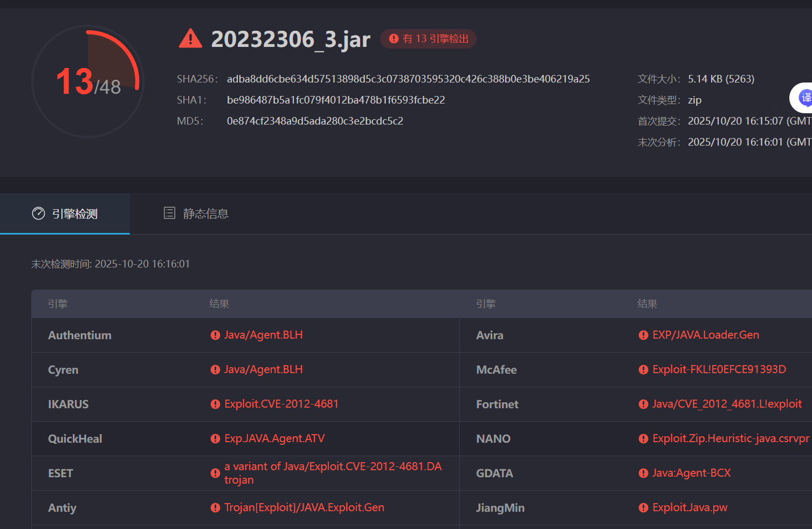Open the 引擎检测 tab
The height and width of the screenshot is (529, 812).
point(65,214)
